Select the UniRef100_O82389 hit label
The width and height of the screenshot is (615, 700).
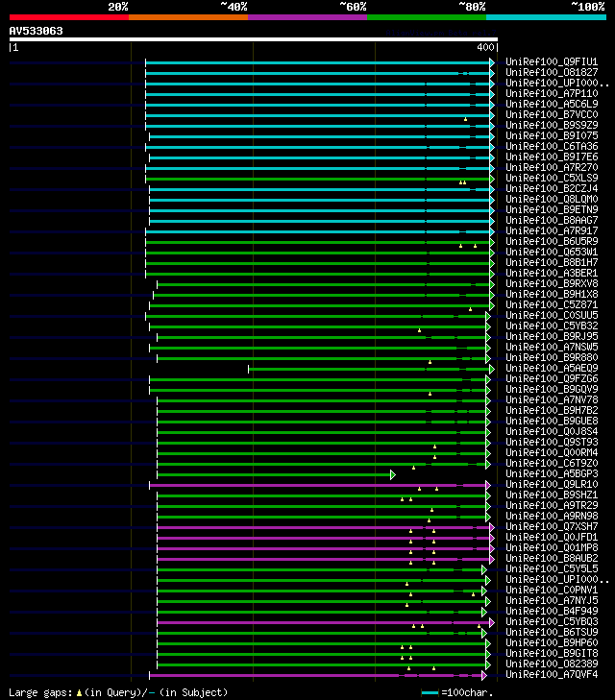(552, 664)
